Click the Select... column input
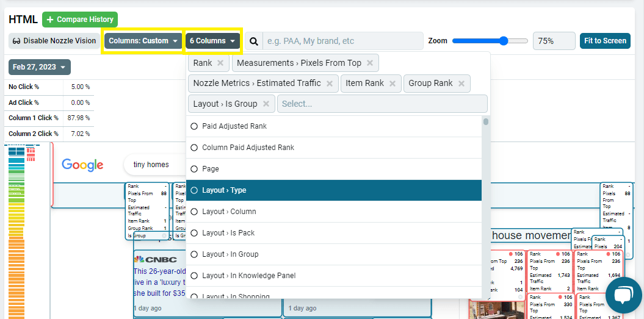The height and width of the screenshot is (319, 644). tap(382, 104)
